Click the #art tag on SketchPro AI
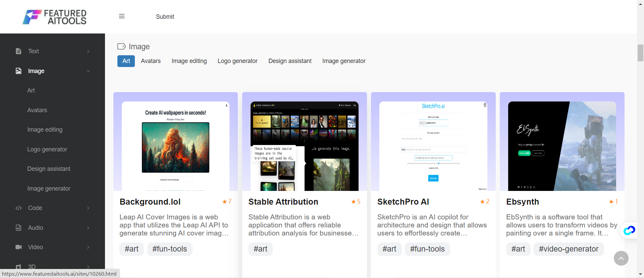The height and width of the screenshot is (278, 644). pos(389,249)
